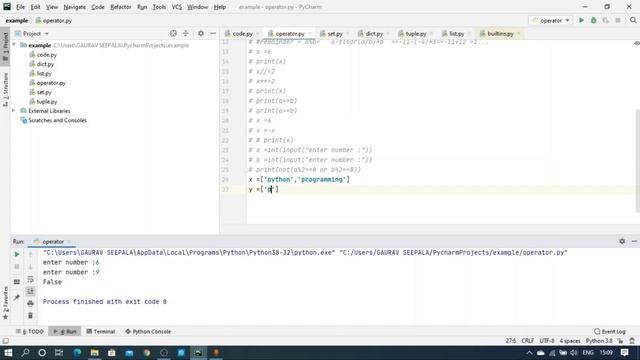Click the Run panel Stop button

[17, 267]
